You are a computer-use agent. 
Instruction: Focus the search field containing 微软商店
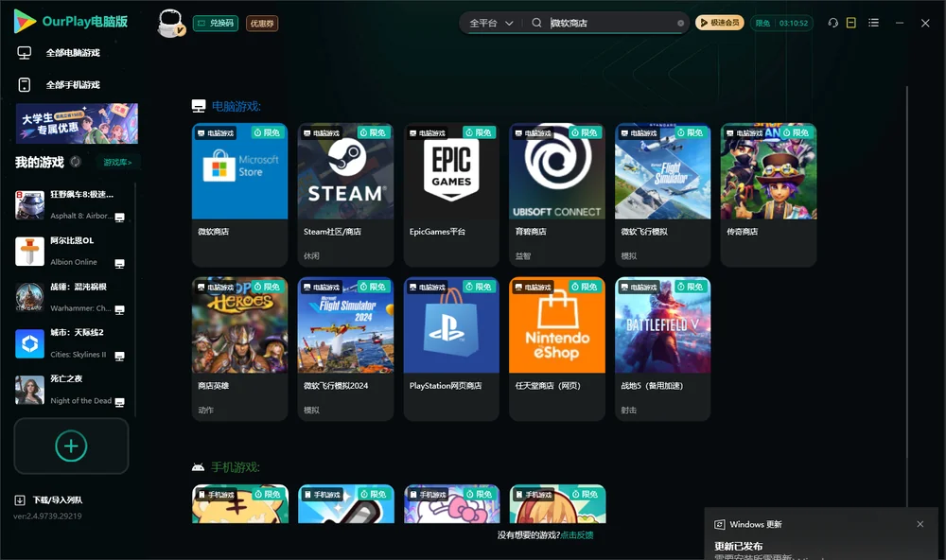610,23
